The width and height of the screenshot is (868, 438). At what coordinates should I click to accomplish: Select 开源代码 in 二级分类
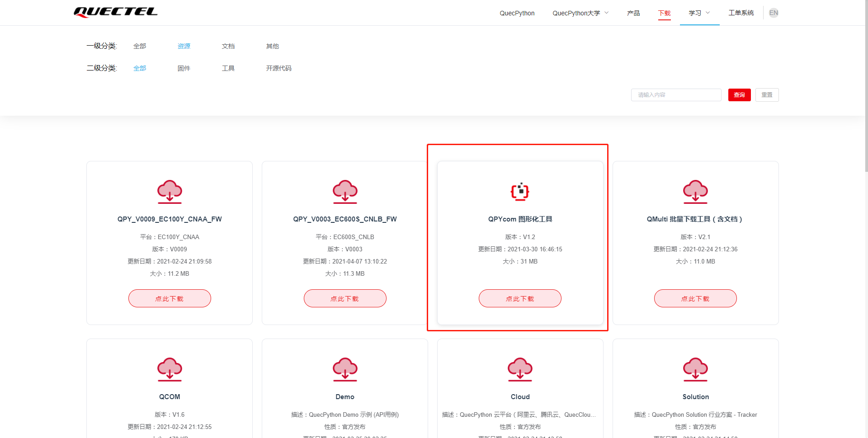(279, 68)
